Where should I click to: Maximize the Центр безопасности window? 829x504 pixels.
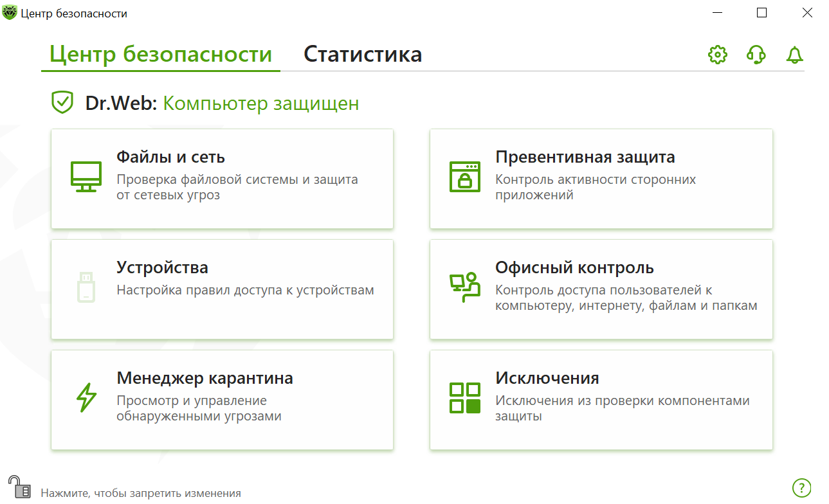(762, 13)
